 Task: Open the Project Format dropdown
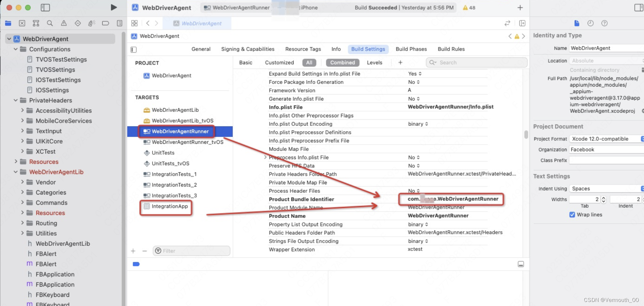[x=607, y=139]
